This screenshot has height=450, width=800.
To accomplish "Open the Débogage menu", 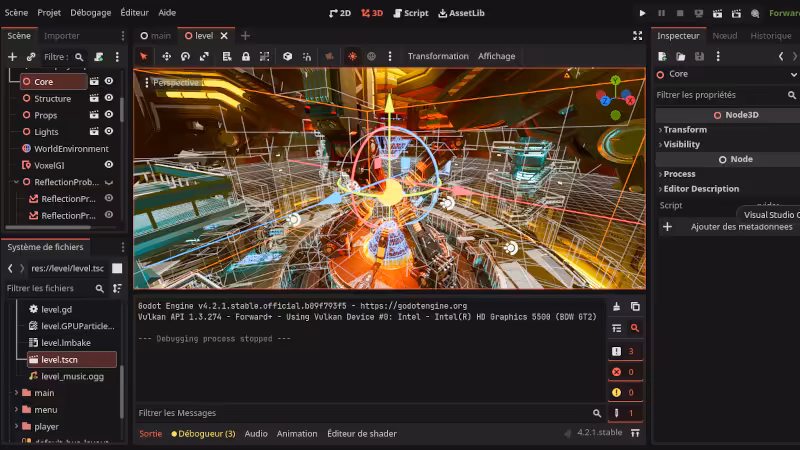I will tap(91, 13).
